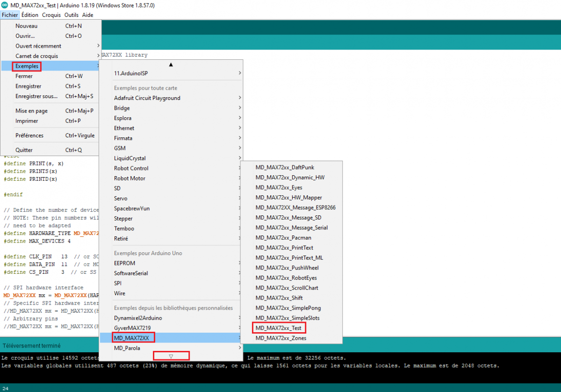Expand the Bridge examples submenu
This screenshot has height=392, width=561.
(x=171, y=108)
